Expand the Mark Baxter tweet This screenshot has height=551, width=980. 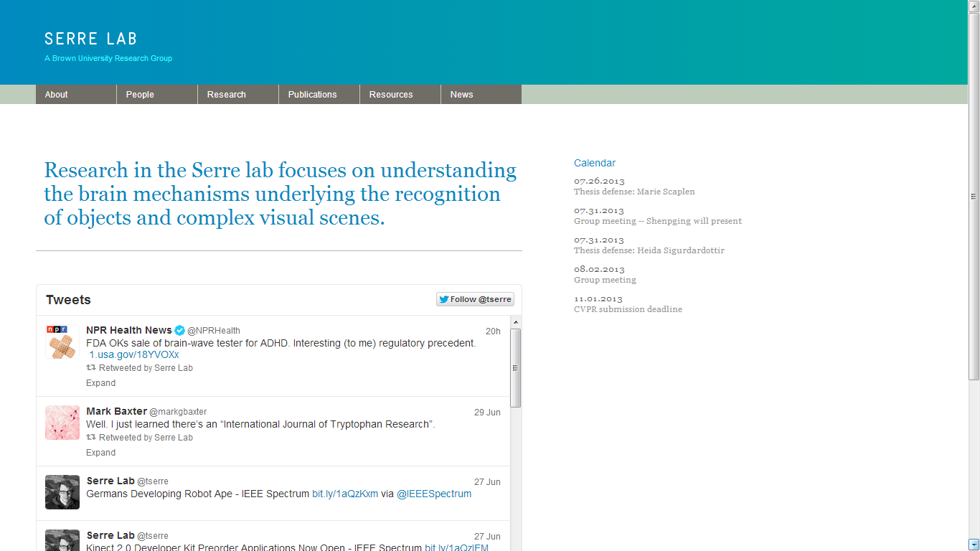click(x=100, y=453)
